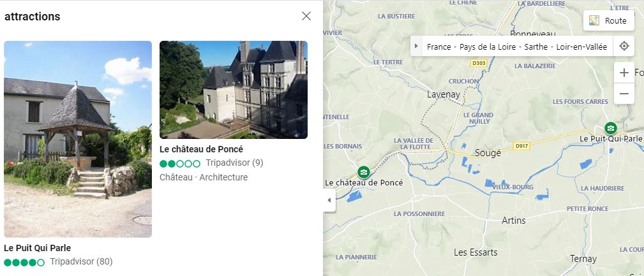The height and width of the screenshot is (276, 644).
Task: Zoom out with the minus button
Action: [624, 94]
